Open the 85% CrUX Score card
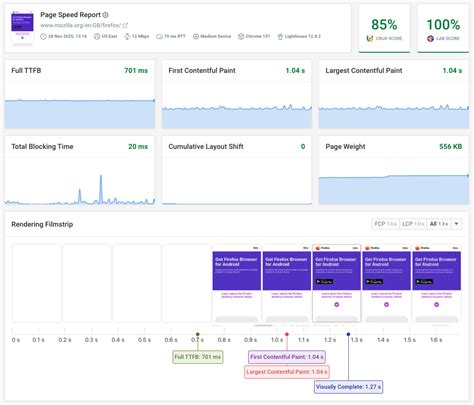 pyautogui.click(x=384, y=28)
